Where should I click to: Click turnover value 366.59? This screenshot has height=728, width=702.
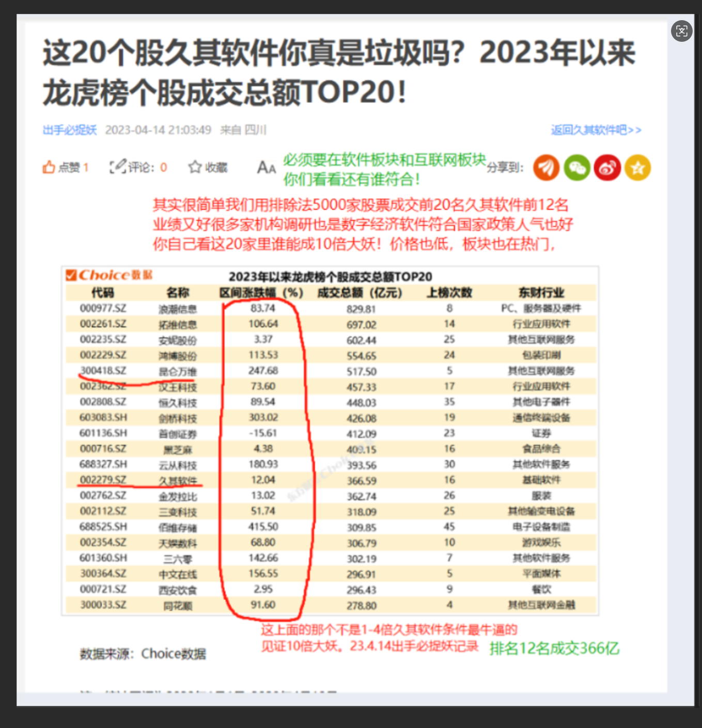(361, 481)
